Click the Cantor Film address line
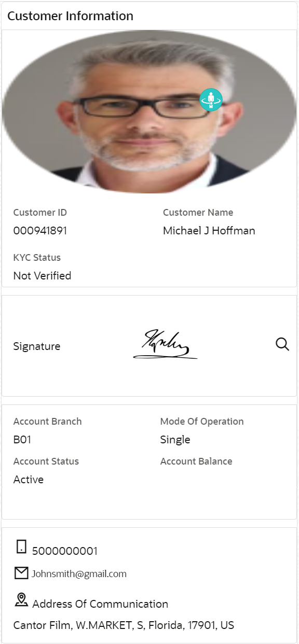Screen dimensions: 299x644 (124, 625)
